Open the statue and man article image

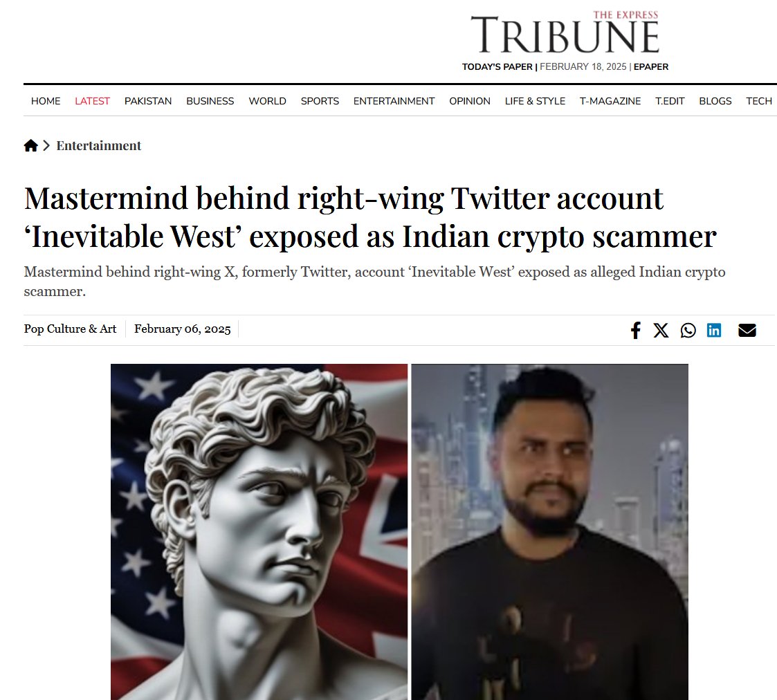tap(399, 531)
